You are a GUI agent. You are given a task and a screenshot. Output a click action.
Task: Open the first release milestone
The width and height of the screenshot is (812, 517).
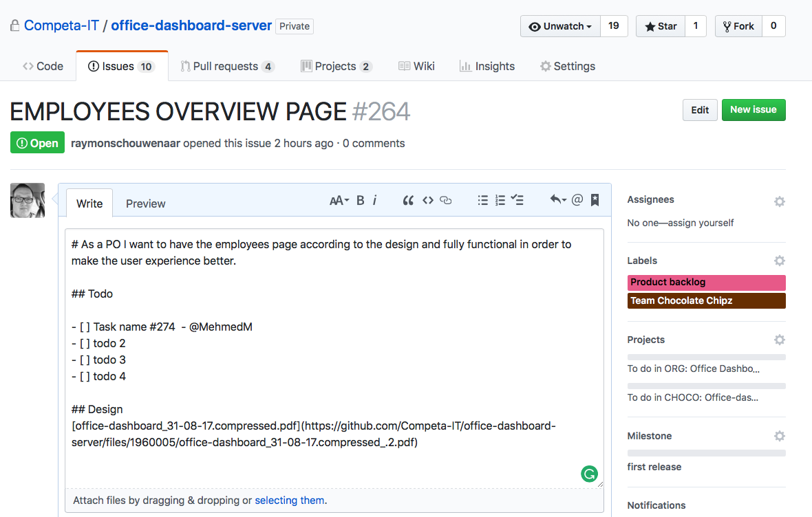[654, 467]
